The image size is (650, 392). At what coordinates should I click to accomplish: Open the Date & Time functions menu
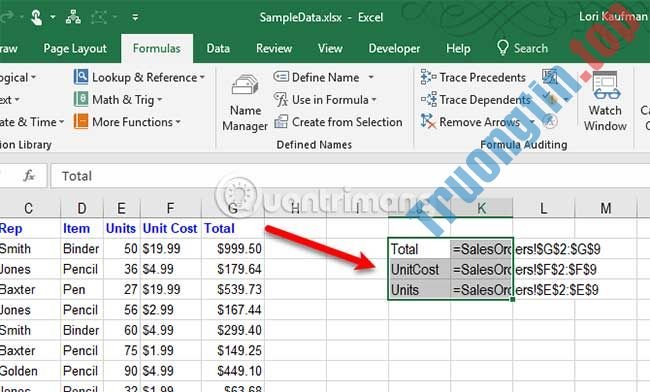32,122
